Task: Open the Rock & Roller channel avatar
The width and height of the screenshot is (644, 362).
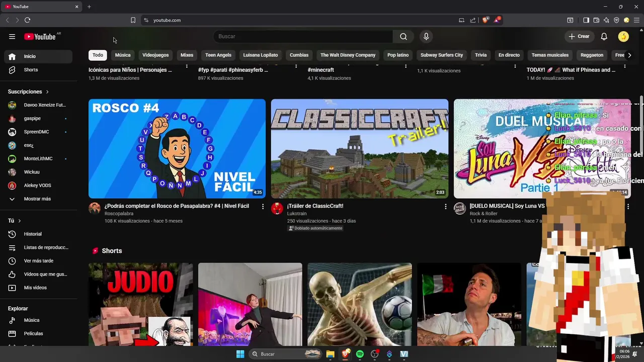Action: (460, 208)
